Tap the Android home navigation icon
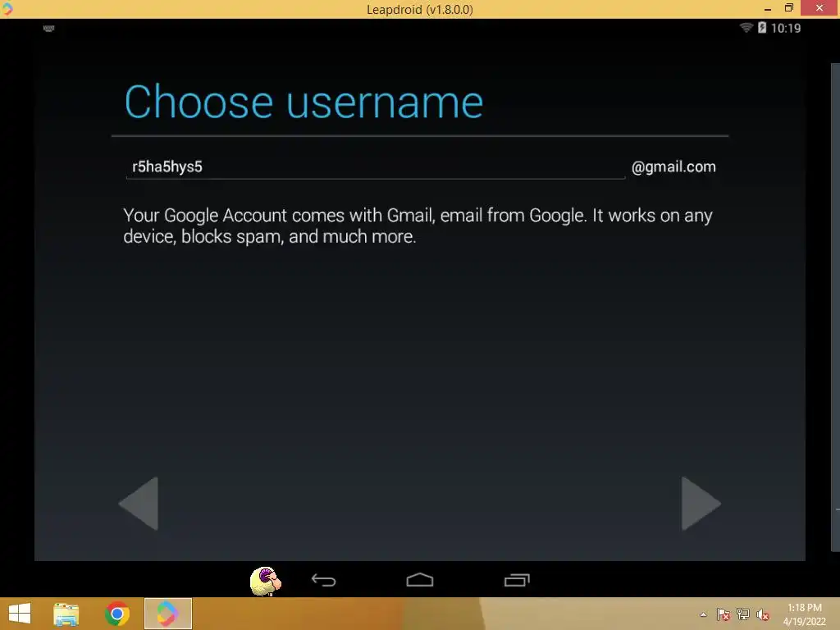The height and width of the screenshot is (630, 840). 419,580
